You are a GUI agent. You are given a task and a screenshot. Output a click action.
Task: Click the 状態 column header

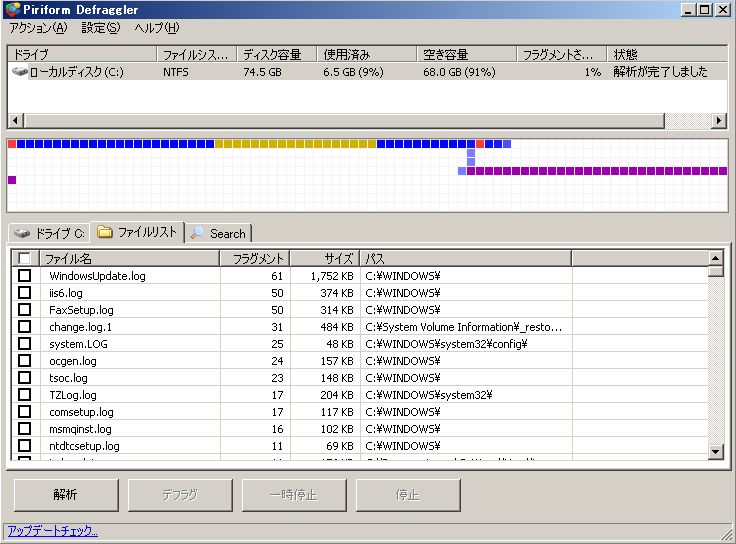(667, 54)
